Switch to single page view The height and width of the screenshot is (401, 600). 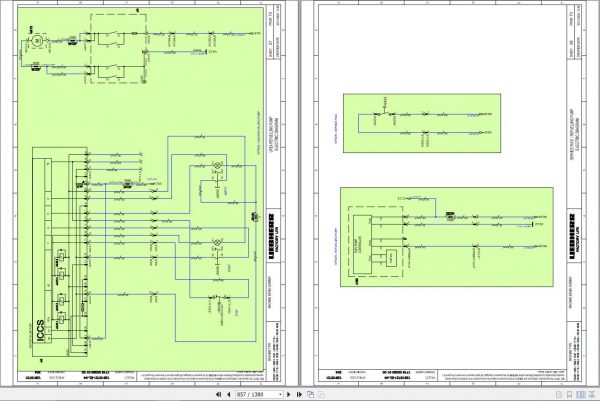pyautogui.click(x=559, y=394)
